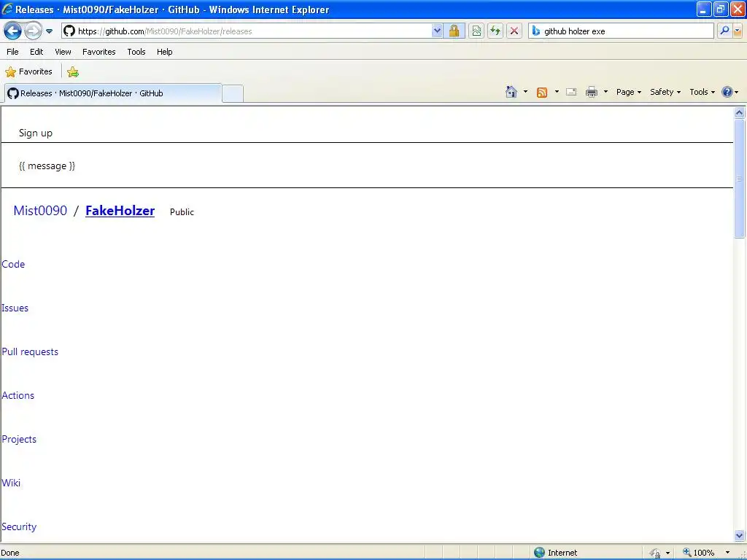Image resolution: width=747 pixels, height=560 pixels.
Task: Toggle the Compatibility View icon
Action: pyautogui.click(x=476, y=31)
